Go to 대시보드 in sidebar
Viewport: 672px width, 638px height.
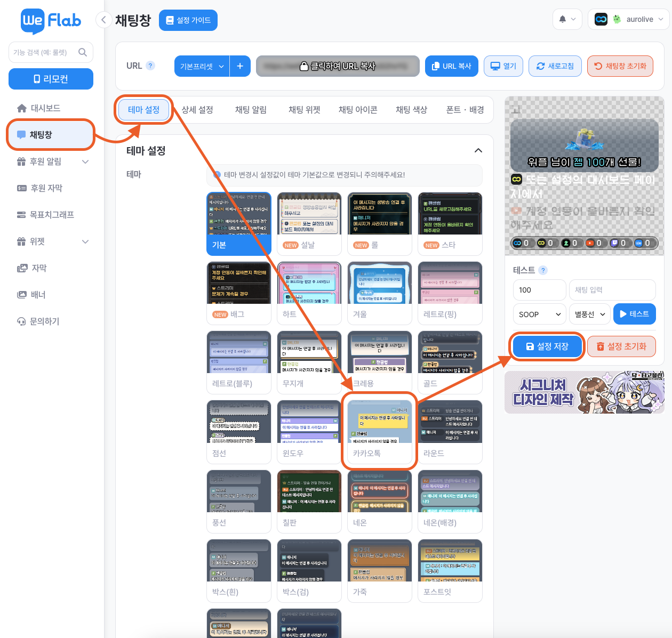point(51,108)
